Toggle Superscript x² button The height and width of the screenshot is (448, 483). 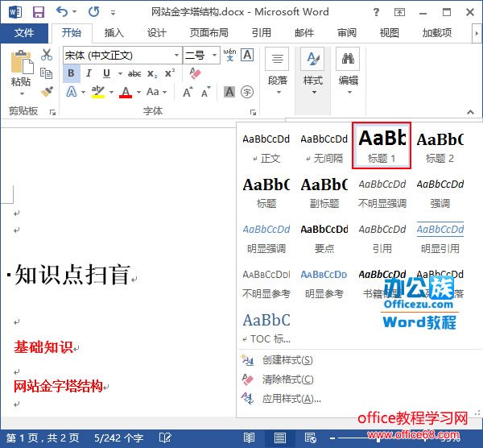(x=170, y=73)
